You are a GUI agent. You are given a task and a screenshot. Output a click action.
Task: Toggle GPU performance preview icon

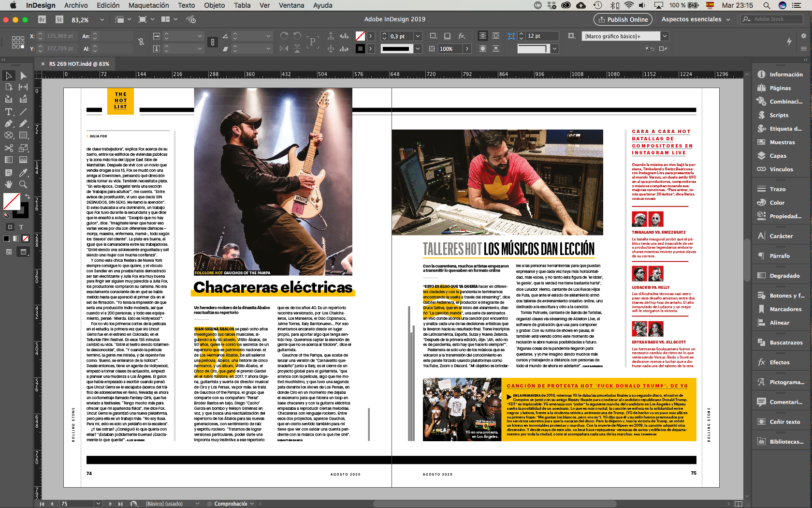click(x=191, y=19)
